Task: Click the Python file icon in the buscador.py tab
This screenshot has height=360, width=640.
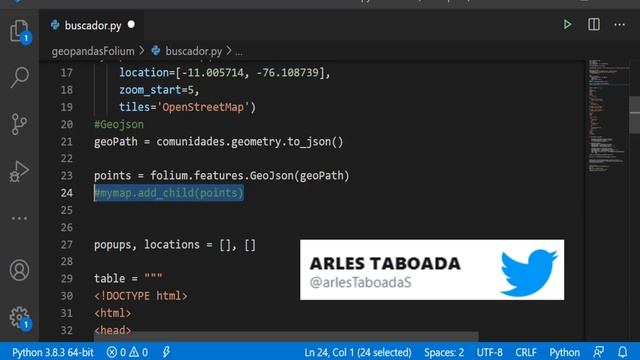Action: point(55,25)
